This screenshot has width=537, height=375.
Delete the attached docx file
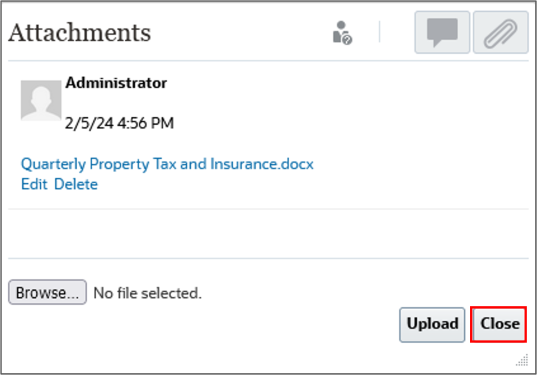click(76, 184)
